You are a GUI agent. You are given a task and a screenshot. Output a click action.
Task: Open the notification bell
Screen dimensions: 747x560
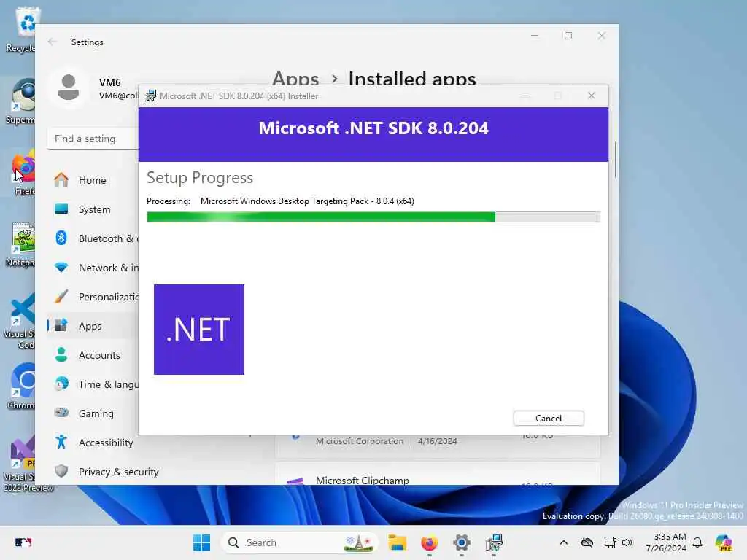coord(697,542)
